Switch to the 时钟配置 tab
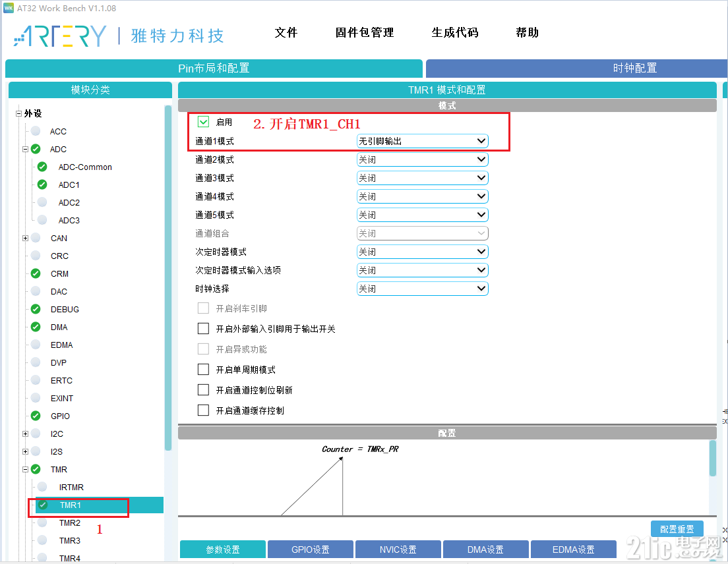Screen dimensions: 728x564 pos(576,68)
